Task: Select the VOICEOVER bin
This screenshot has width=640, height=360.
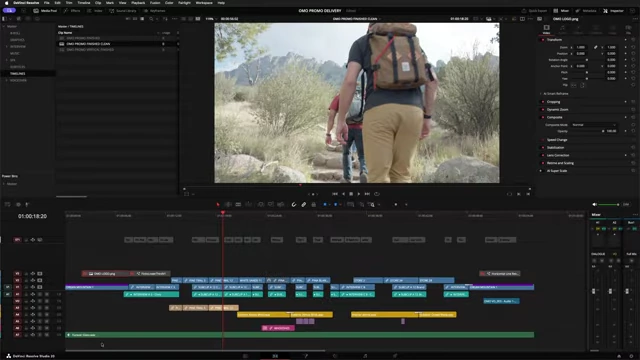Action: [x=18, y=80]
